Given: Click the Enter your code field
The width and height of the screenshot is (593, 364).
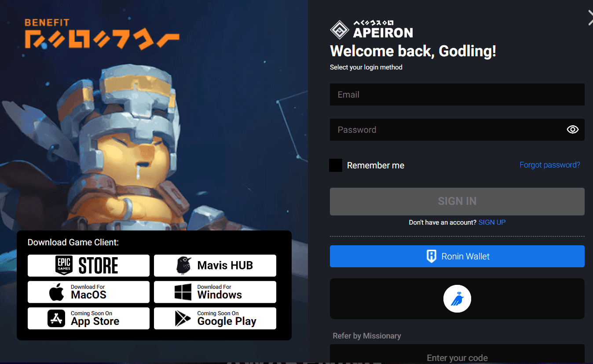Looking at the screenshot, I should coord(457,357).
